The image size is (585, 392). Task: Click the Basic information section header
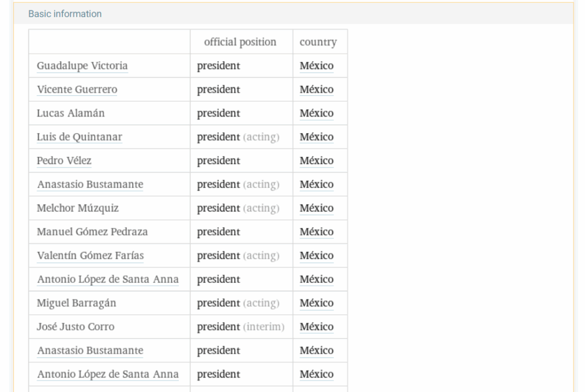coord(65,14)
